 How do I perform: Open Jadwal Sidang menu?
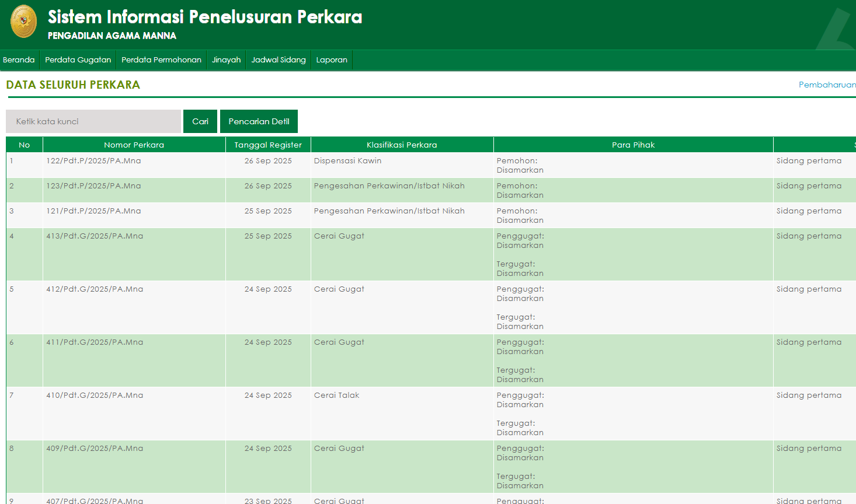pyautogui.click(x=279, y=60)
